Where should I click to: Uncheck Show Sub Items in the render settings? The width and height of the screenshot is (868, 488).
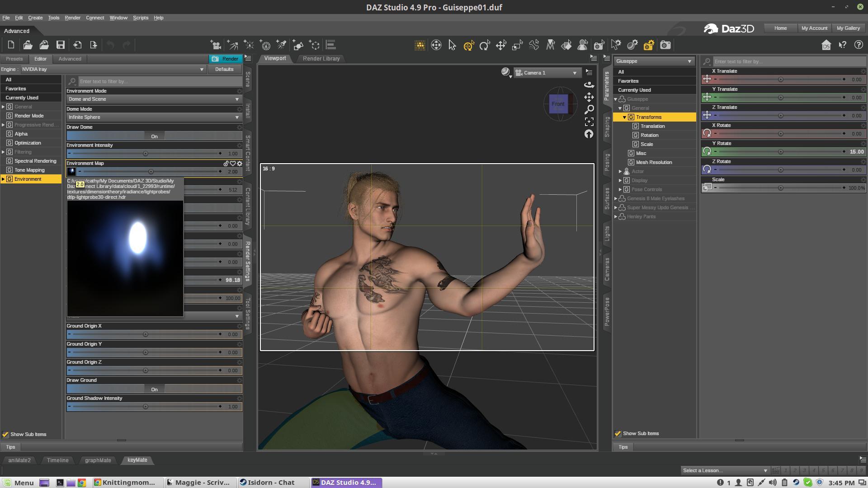coord(5,434)
